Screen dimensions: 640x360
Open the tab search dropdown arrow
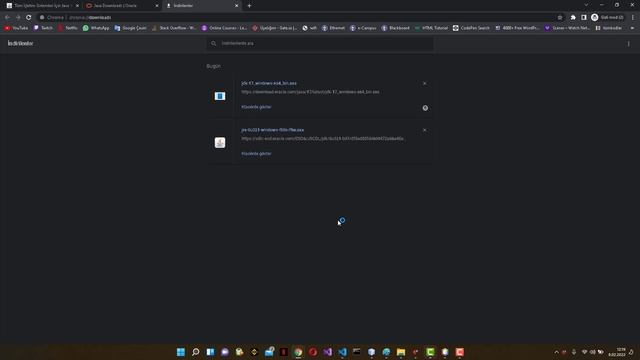tap(586, 5)
